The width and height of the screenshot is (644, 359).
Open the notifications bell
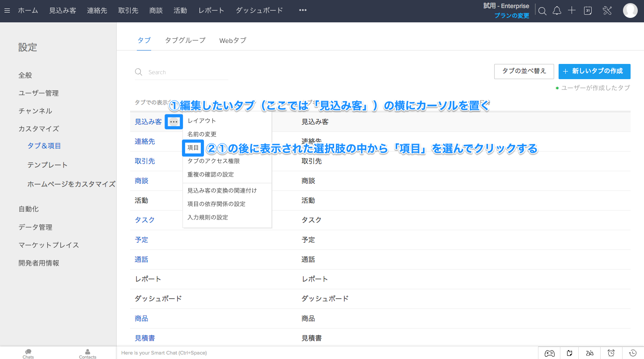(557, 11)
